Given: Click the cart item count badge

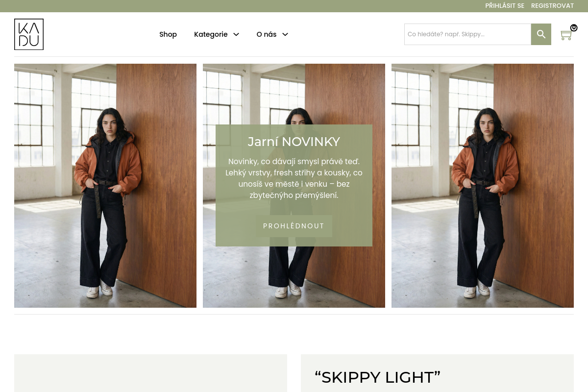Looking at the screenshot, I should (x=574, y=28).
